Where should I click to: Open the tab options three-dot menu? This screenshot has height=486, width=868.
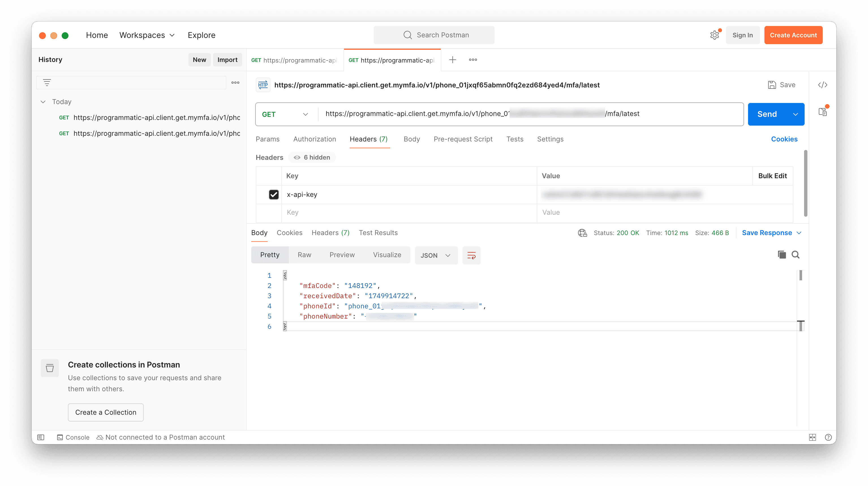click(473, 60)
